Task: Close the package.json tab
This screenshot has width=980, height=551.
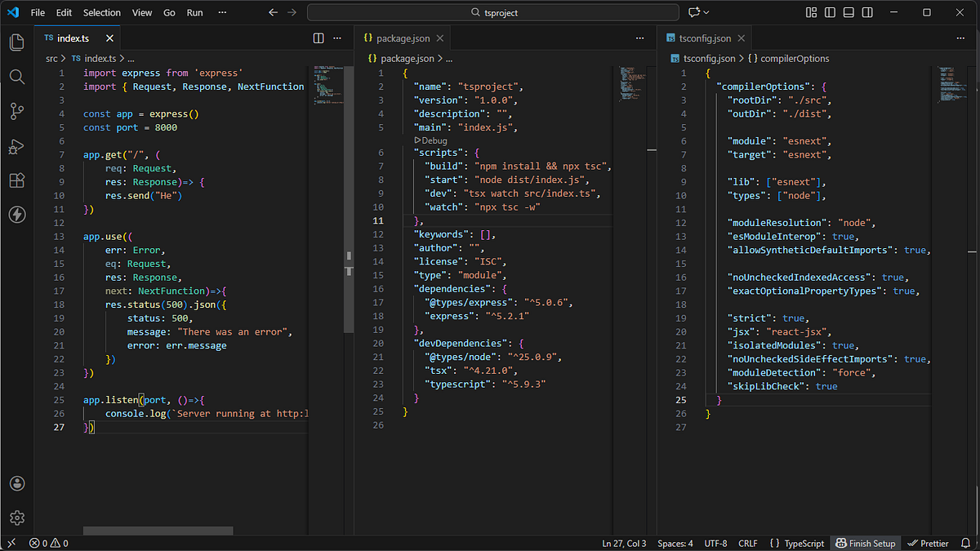Action: click(x=439, y=38)
